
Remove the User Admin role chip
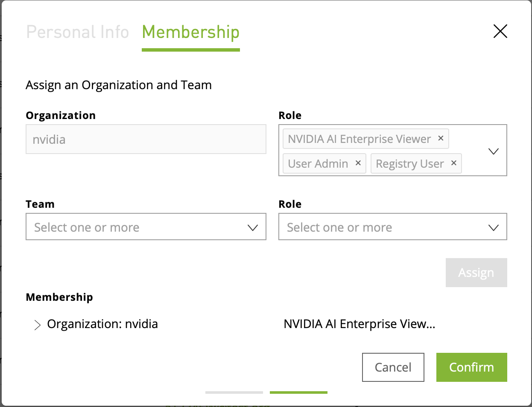pyautogui.click(x=358, y=163)
